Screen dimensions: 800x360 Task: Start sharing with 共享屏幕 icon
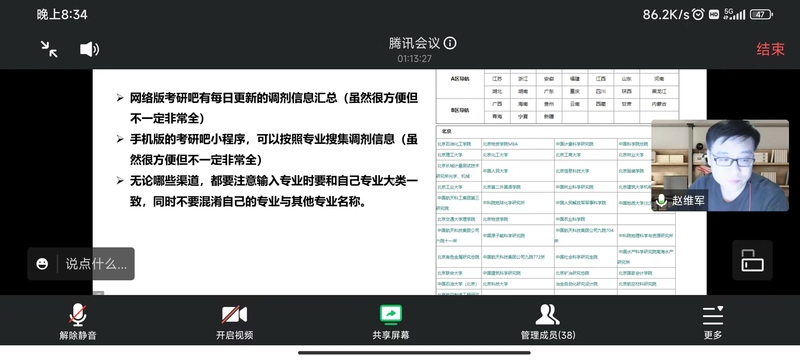tap(391, 322)
